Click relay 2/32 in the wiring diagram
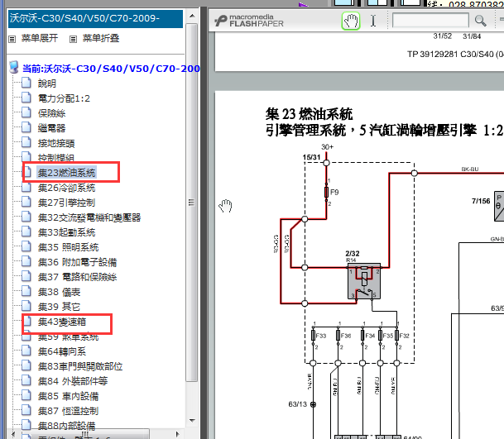The height and width of the screenshot is (439, 504). click(364, 281)
